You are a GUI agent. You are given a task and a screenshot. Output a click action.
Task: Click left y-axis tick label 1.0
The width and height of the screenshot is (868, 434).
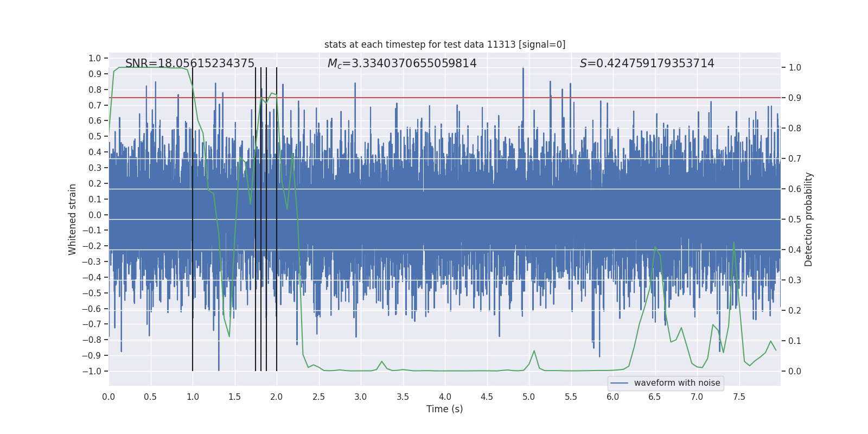click(x=95, y=58)
